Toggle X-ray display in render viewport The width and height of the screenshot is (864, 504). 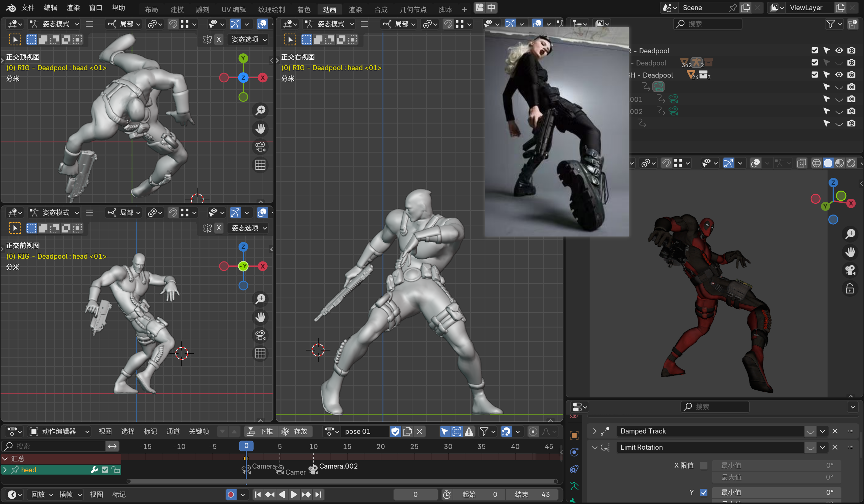point(801,163)
